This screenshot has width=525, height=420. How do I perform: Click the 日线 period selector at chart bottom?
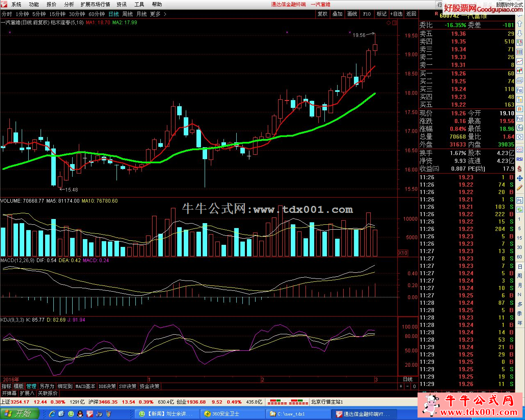click(408, 379)
